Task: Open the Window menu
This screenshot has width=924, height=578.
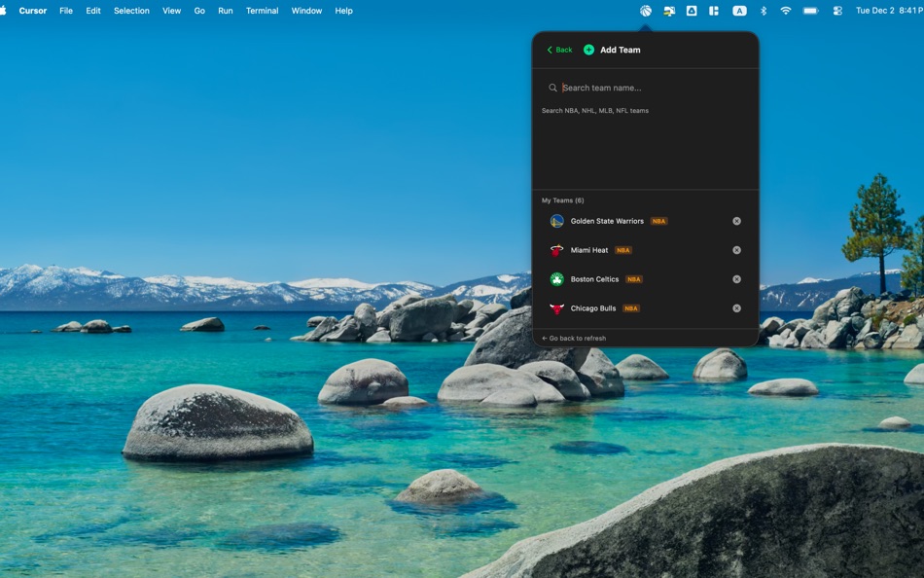Action: tap(306, 11)
